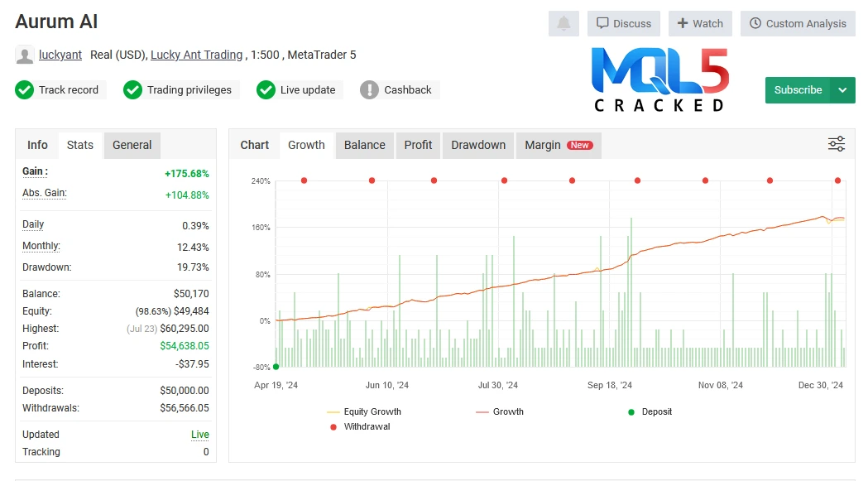Toggle Withdrawal legend series
This screenshot has height=481, width=868.
(x=360, y=426)
